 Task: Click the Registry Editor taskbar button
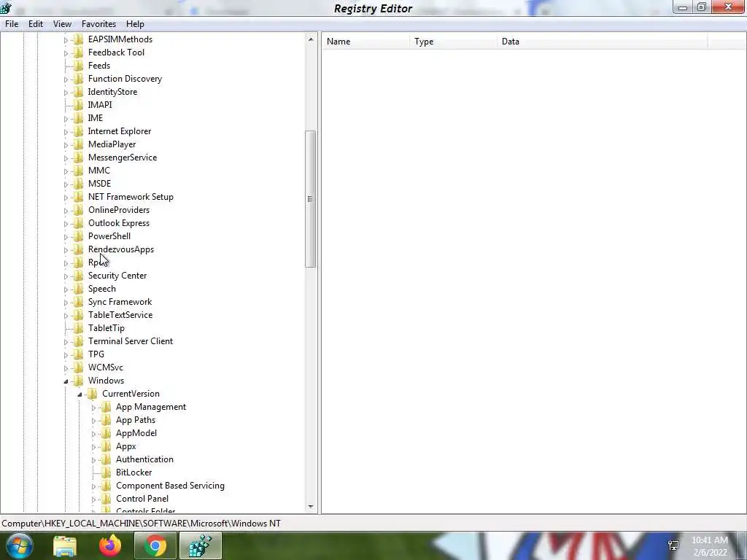point(200,545)
